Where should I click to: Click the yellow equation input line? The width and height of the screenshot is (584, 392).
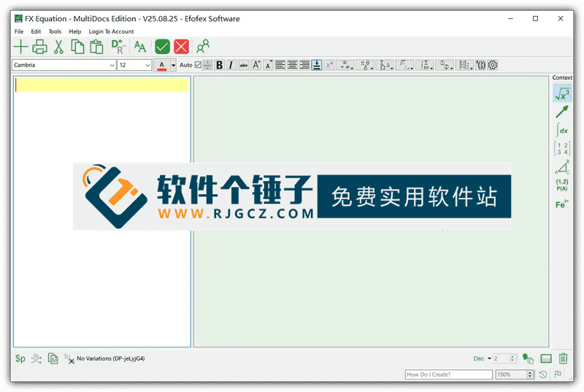[102, 85]
